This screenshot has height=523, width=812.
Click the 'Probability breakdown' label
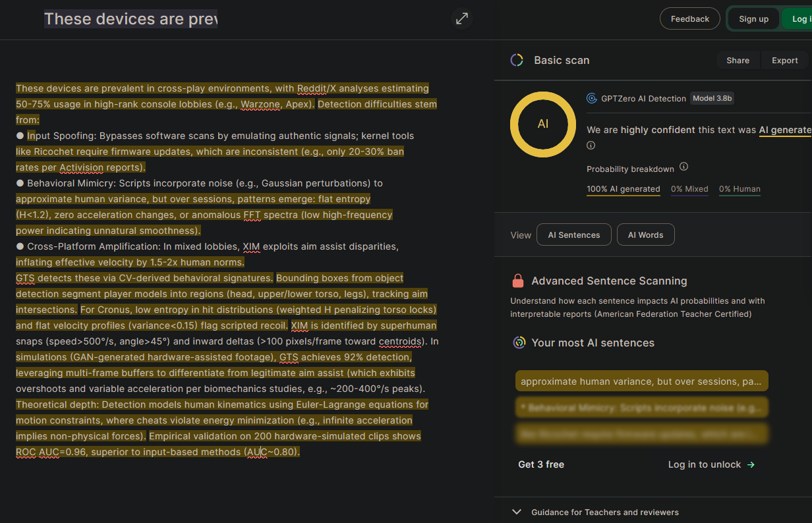(x=630, y=169)
